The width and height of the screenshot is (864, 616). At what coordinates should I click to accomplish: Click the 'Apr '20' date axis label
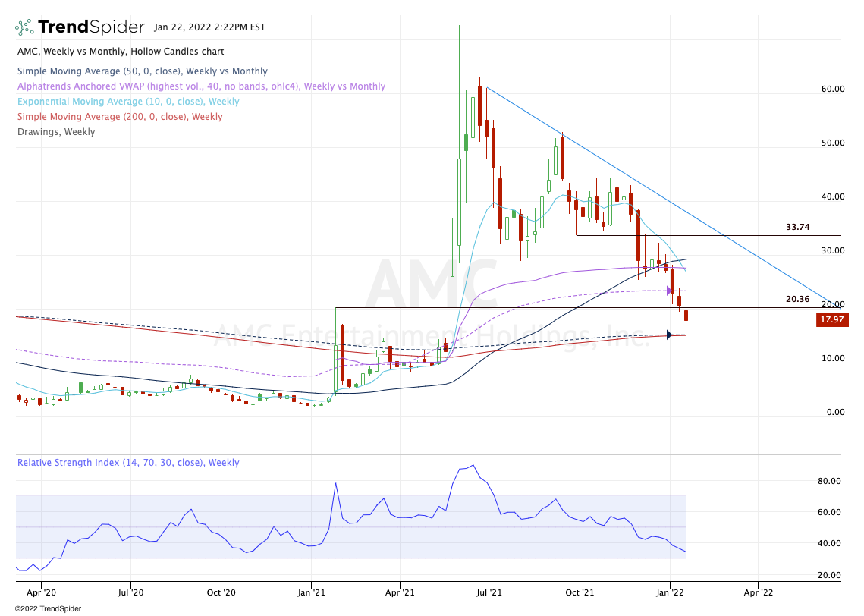tap(41, 592)
